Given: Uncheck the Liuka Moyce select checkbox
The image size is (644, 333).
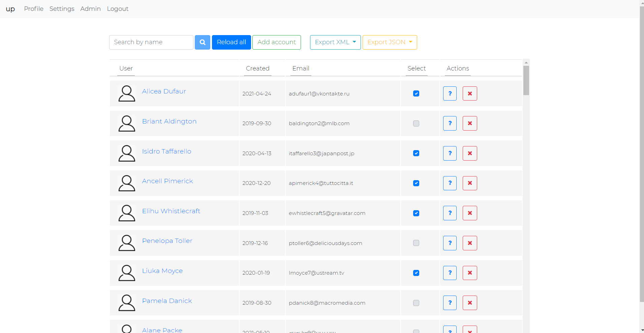Looking at the screenshot, I should [416, 273].
